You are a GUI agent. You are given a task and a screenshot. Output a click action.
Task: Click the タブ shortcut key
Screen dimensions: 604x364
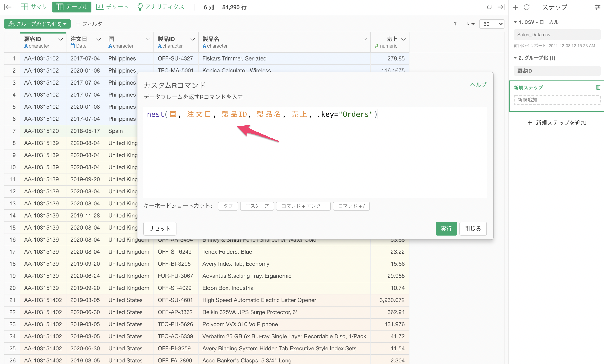[228, 206]
